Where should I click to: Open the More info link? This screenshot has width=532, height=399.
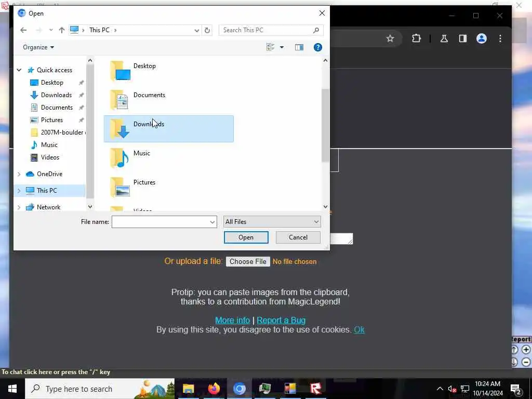[232, 320]
